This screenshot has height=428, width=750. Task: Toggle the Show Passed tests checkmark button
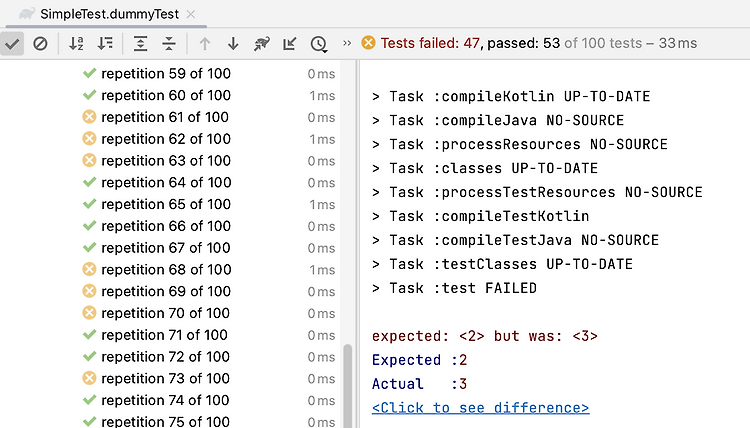12,44
